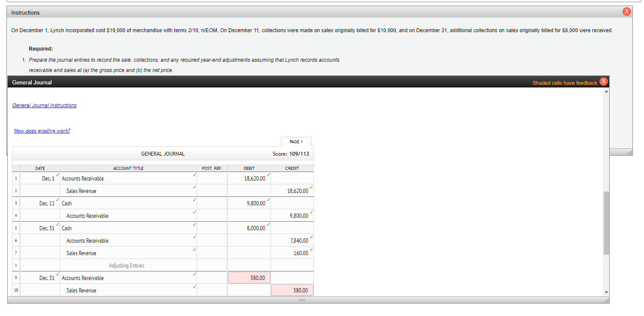Click the checkmark on the 160.00 credit entry
Viewport: 644px width, 316px height.
point(311,250)
